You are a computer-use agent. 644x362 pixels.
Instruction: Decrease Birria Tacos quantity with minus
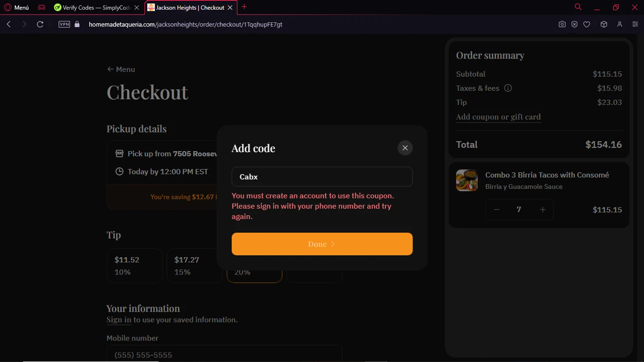pos(497,210)
